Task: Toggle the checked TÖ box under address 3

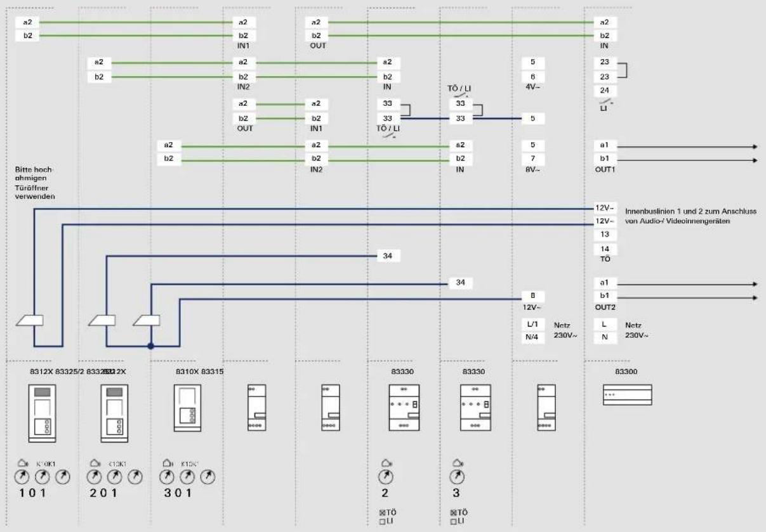Action: coord(454,512)
